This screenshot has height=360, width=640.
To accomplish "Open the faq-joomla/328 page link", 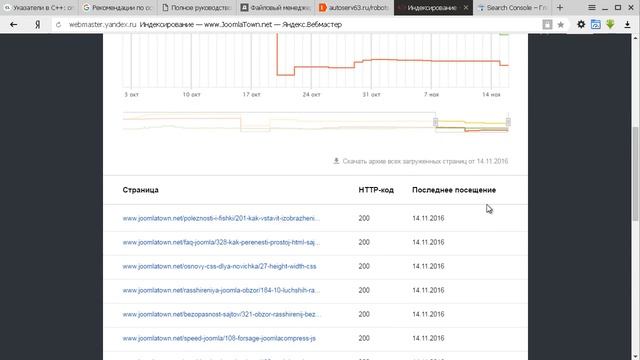I will pos(221,242).
